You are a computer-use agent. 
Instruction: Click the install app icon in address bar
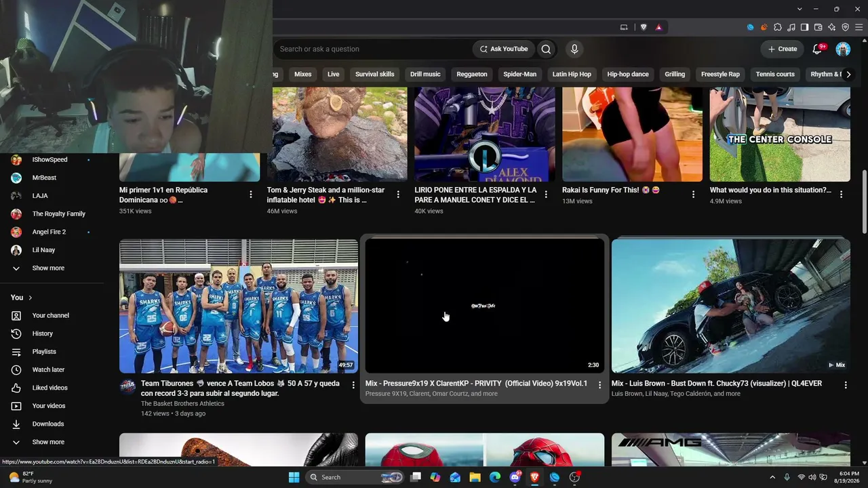coord(624,27)
